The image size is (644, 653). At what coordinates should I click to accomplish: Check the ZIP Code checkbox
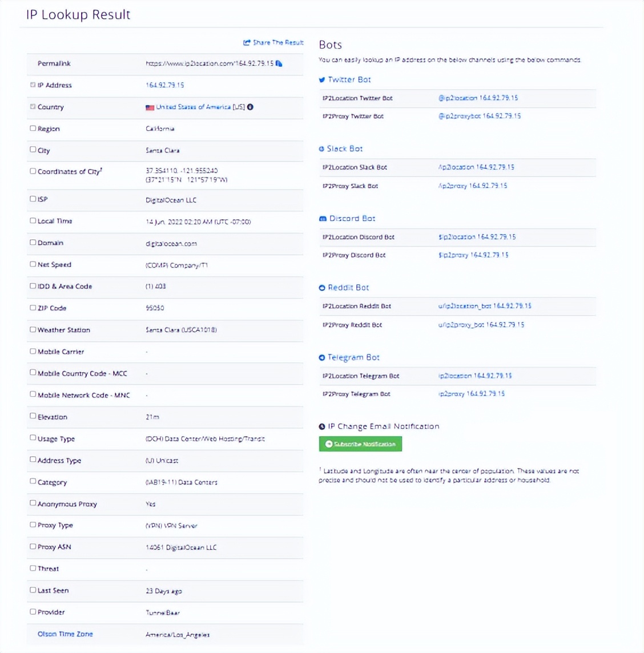[x=33, y=308]
